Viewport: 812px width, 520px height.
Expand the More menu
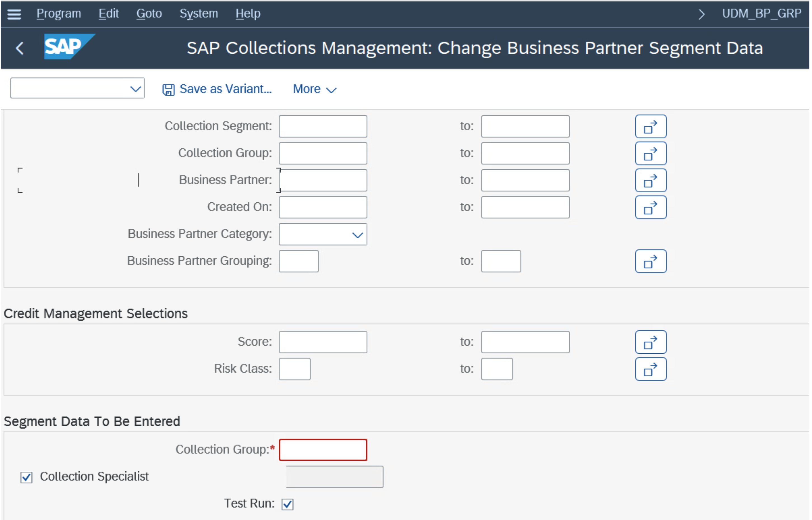click(314, 89)
